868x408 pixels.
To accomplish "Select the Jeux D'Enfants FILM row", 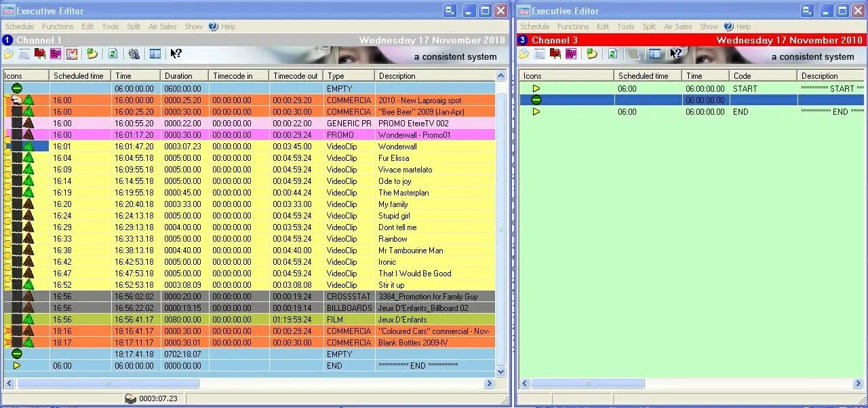I will click(x=271, y=320).
